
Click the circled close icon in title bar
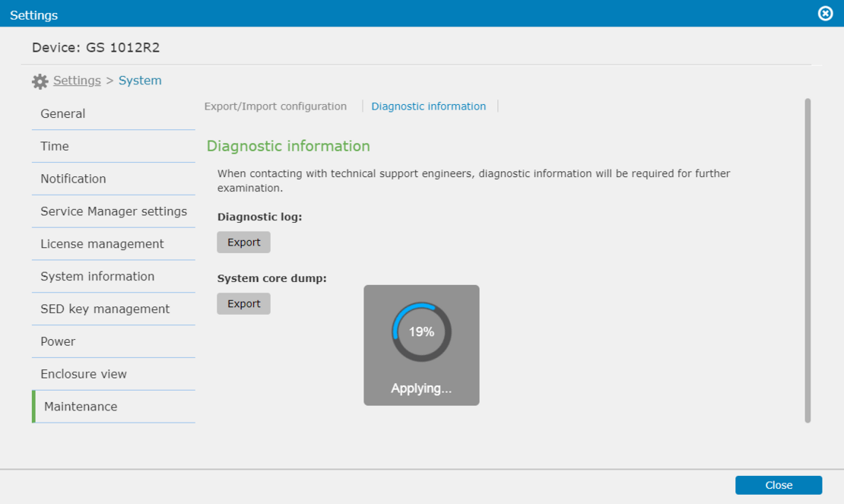click(825, 13)
